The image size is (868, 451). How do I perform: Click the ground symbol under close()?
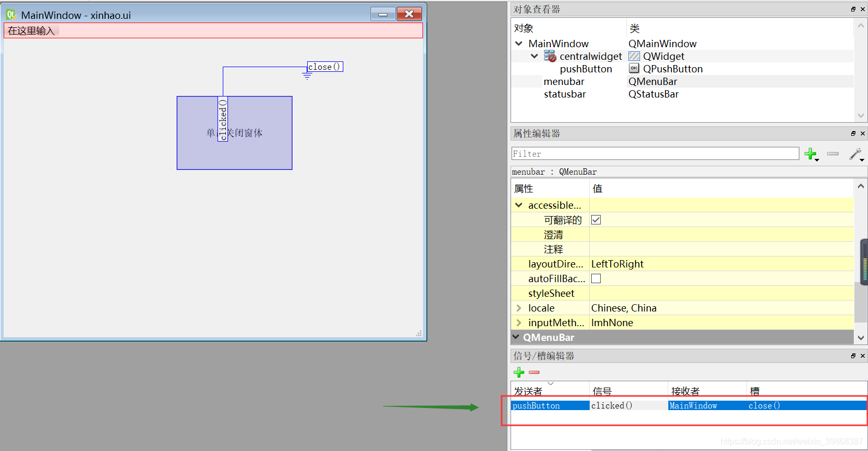coord(307,76)
